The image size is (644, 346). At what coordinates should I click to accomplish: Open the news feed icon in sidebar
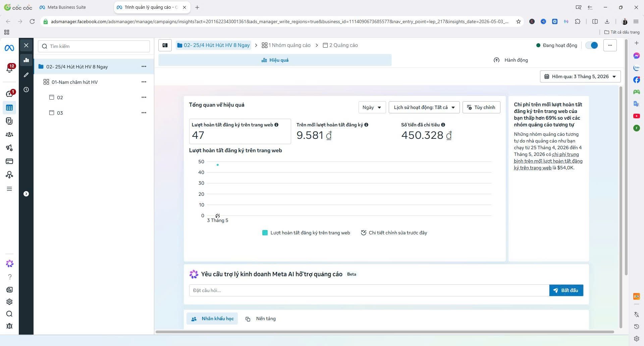click(x=9, y=290)
